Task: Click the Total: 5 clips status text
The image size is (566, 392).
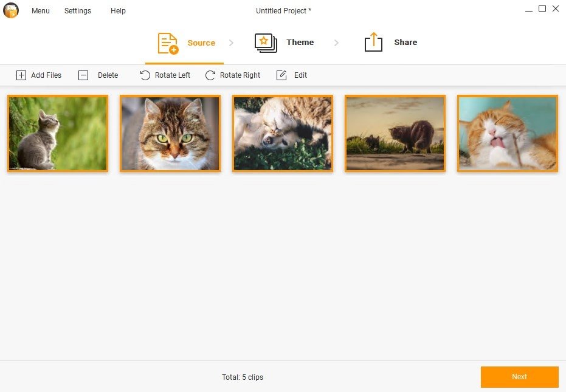Action: (x=243, y=377)
